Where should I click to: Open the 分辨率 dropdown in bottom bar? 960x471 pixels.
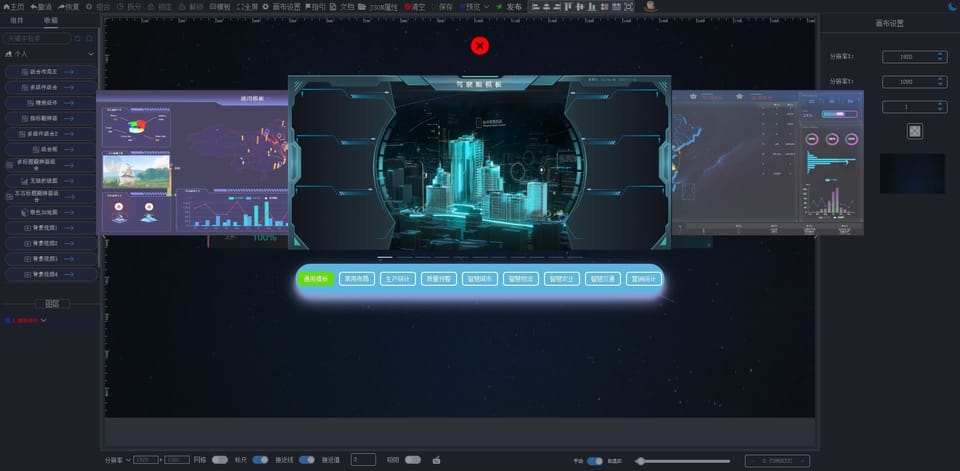click(128, 460)
